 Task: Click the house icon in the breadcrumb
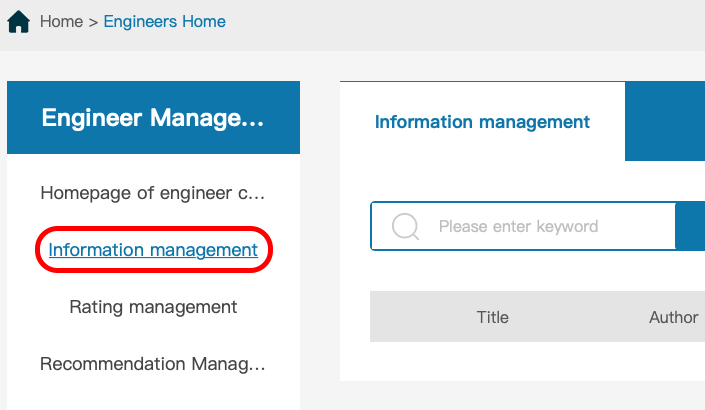18,22
